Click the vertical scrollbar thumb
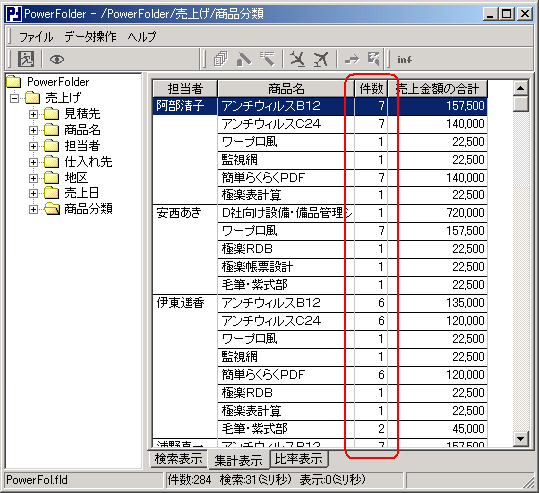 pyautogui.click(x=520, y=104)
